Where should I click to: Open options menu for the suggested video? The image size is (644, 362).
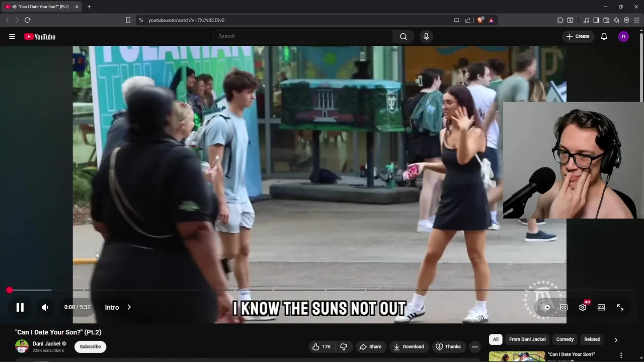pos(621,355)
